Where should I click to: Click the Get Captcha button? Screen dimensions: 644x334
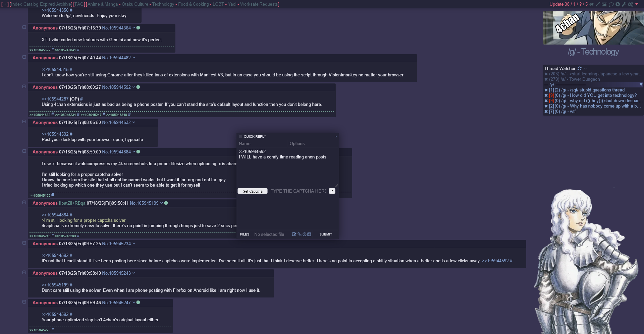[x=253, y=191]
